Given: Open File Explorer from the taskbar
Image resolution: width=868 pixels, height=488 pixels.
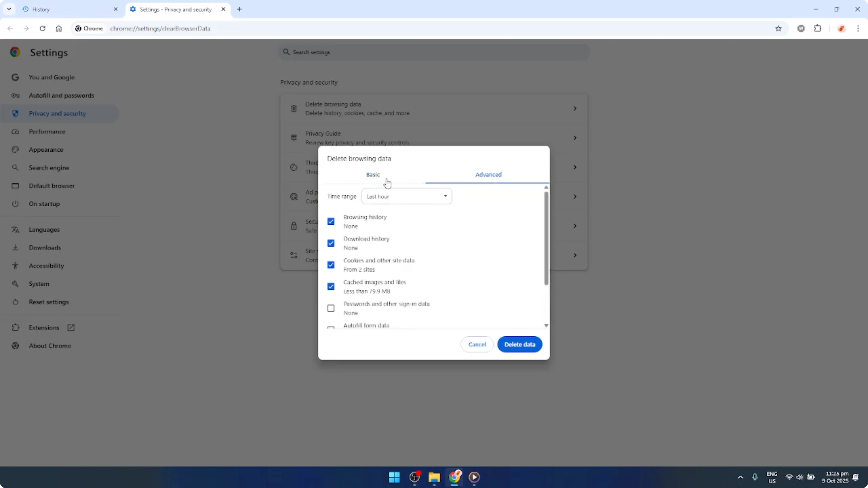Looking at the screenshot, I should [434, 477].
